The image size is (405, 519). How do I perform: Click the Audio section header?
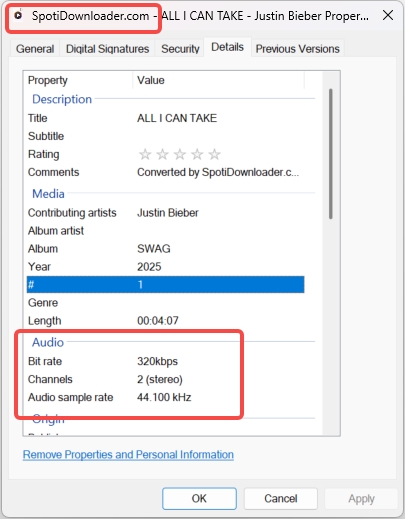click(x=48, y=342)
